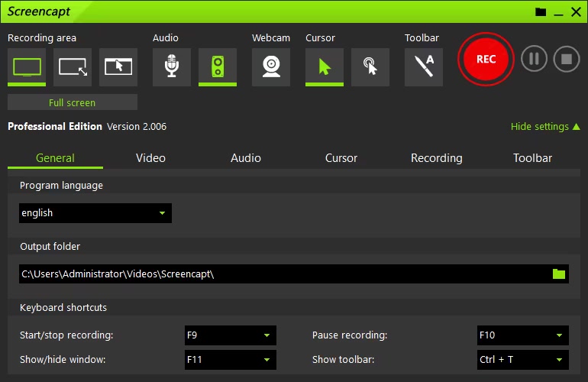Open the Pause recording shortcut dropdown
The width and height of the screenshot is (588, 382).
coord(522,335)
